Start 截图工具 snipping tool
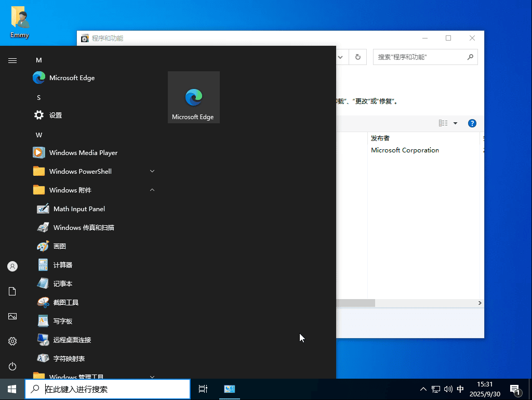Viewport: 532px width, 400px height. tap(65, 303)
